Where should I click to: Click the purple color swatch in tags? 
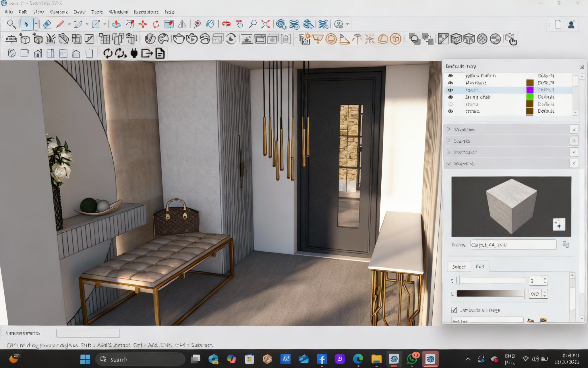coord(530,90)
